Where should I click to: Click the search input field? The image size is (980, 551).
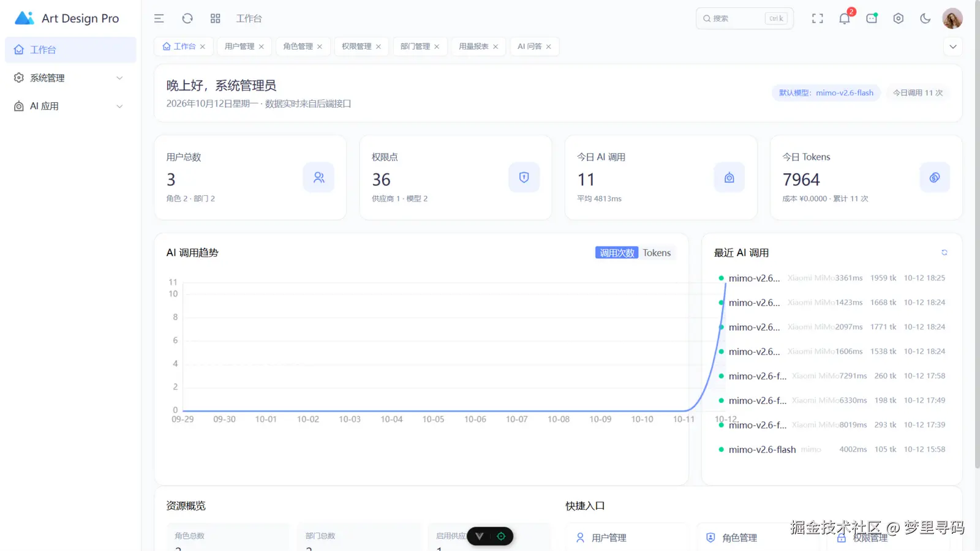pyautogui.click(x=745, y=18)
